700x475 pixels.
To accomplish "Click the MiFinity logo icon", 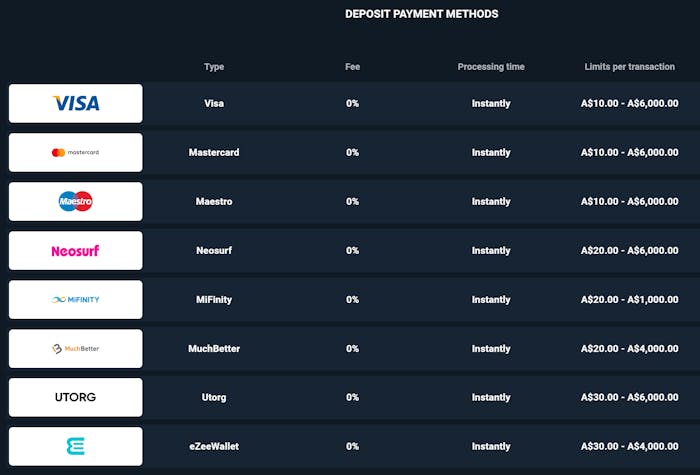I will 76,299.
